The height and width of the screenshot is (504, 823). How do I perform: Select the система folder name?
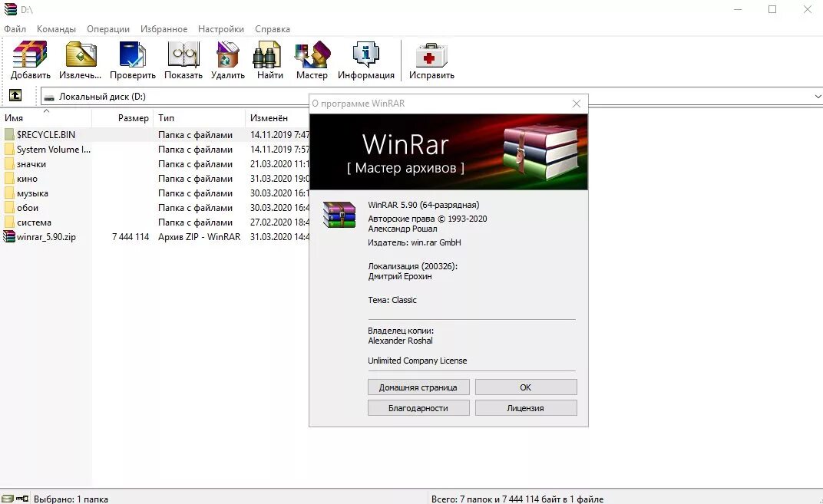[x=34, y=222]
